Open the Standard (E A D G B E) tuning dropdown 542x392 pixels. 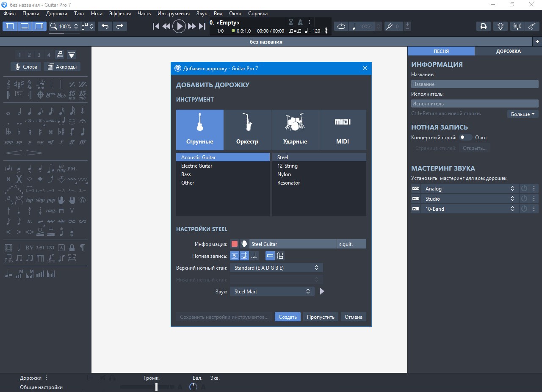pyautogui.click(x=277, y=268)
